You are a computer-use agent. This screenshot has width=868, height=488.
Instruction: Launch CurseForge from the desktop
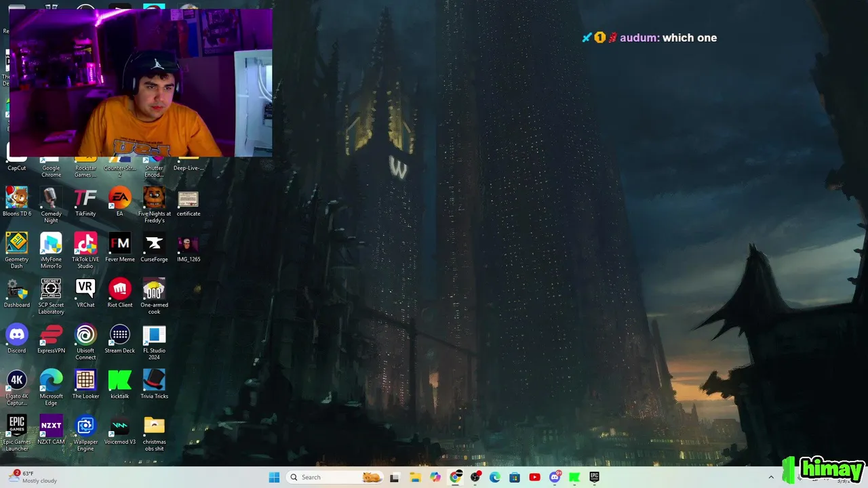154,243
